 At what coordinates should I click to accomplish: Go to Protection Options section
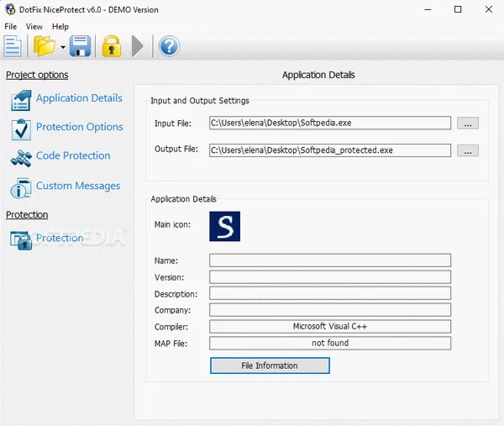(80, 127)
